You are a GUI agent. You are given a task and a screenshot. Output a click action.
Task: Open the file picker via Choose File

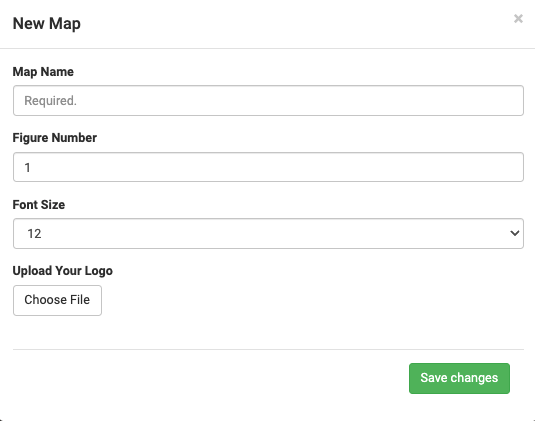[57, 300]
